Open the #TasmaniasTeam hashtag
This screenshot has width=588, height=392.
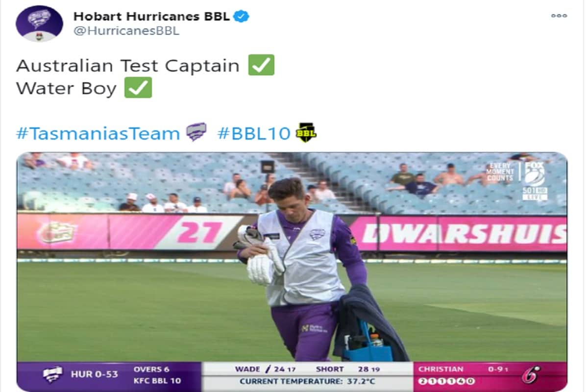(98, 133)
